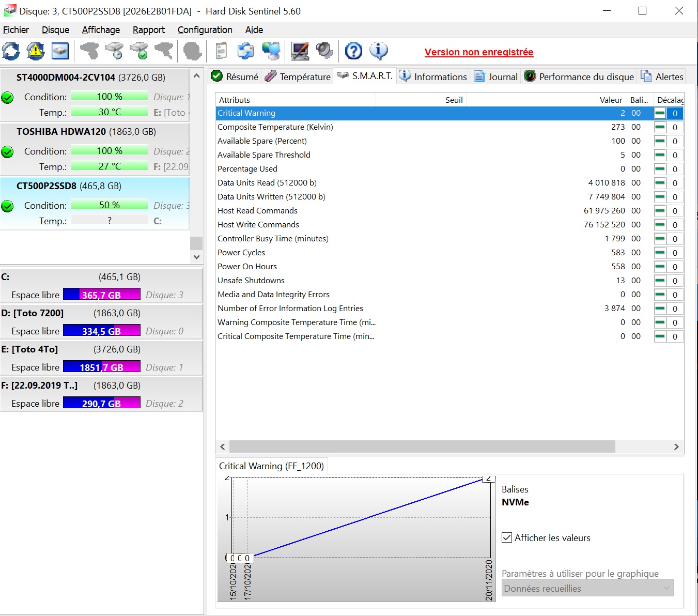Screen dimensions: 698x616
Task: Open the Rapport menu
Action: (x=148, y=30)
